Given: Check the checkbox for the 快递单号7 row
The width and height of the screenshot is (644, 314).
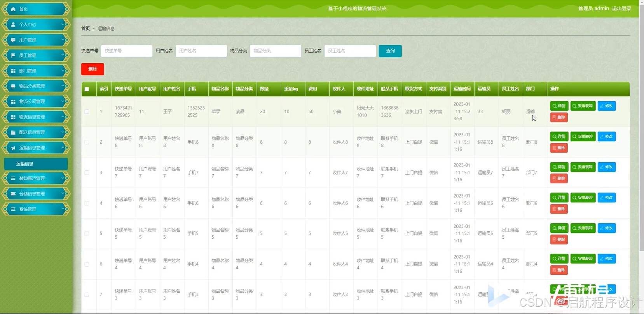Looking at the screenshot, I should pos(87,173).
